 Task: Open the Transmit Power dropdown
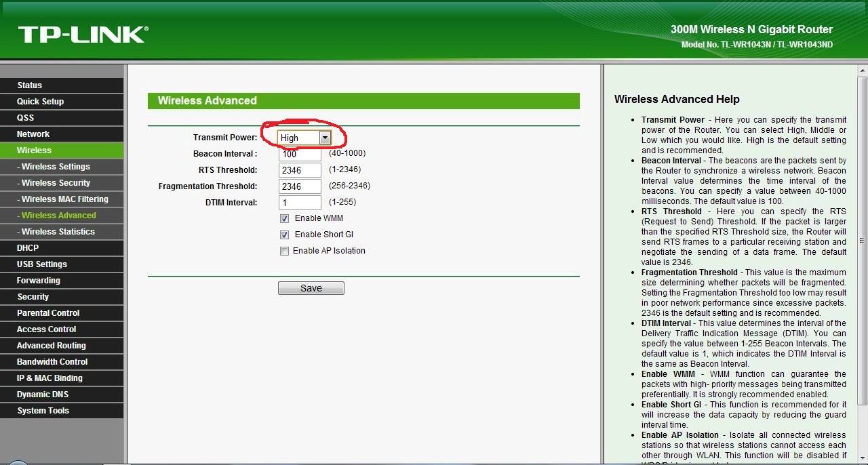304,138
